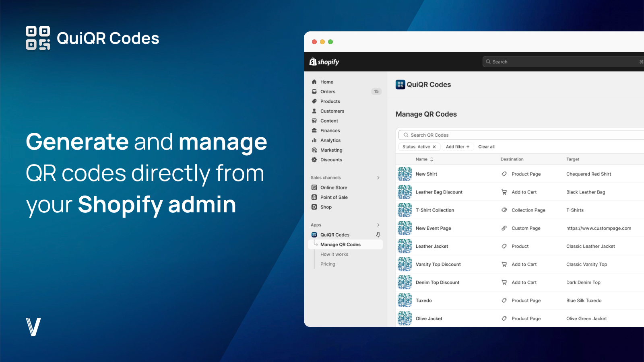Click the QuiQR Codes app header icon

click(x=400, y=84)
